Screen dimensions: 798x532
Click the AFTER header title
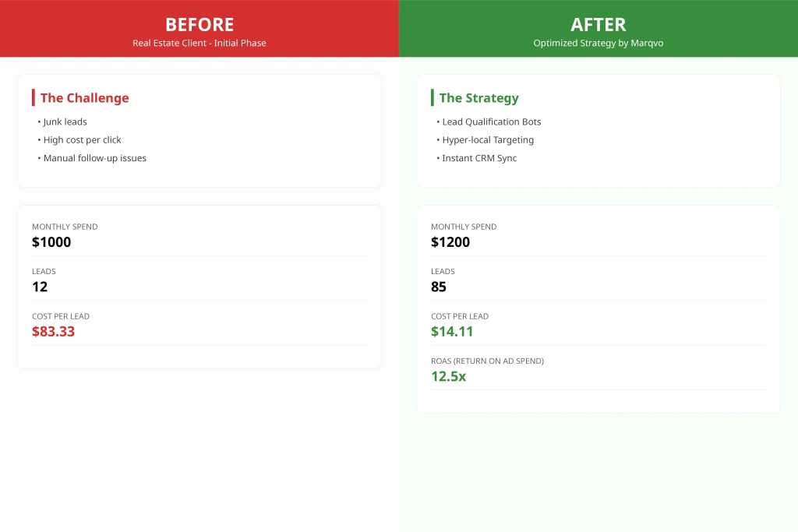(x=598, y=24)
